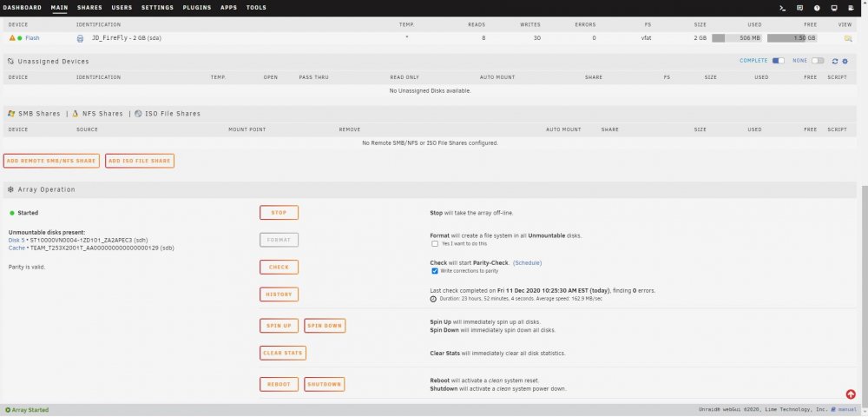The height and width of the screenshot is (417, 868).
Task: Check 'Yes I want to do this'
Action: 435,243
